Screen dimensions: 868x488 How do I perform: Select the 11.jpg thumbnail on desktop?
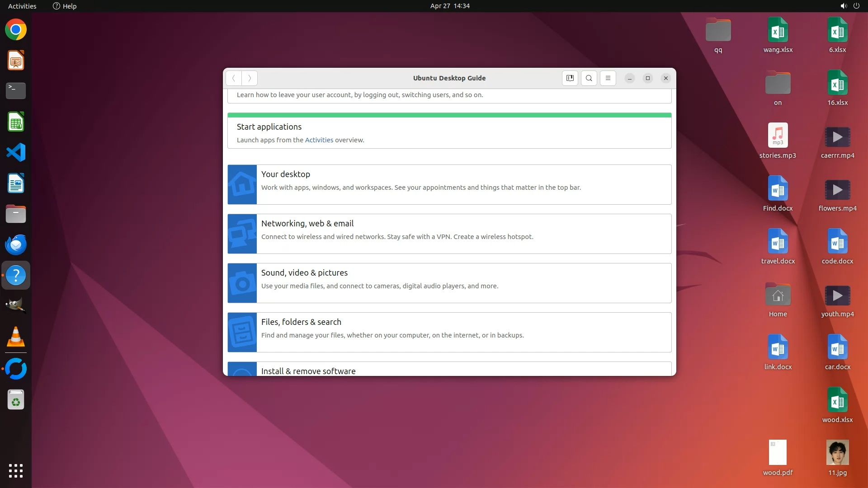[837, 452]
